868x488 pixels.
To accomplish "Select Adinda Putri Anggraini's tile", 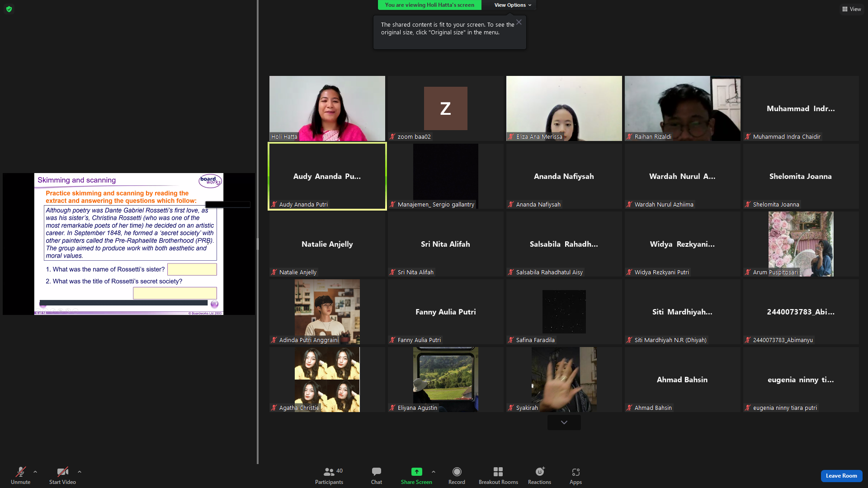I will pos(327,312).
